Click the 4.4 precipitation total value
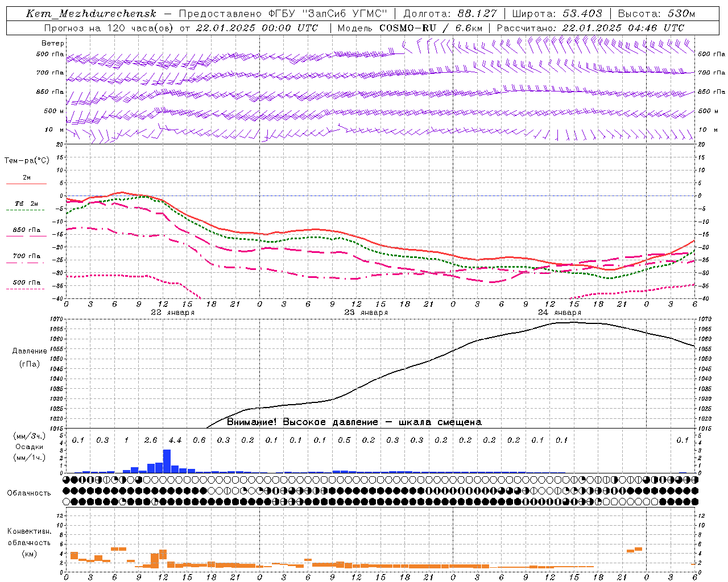The image size is (728, 582). coord(175,440)
